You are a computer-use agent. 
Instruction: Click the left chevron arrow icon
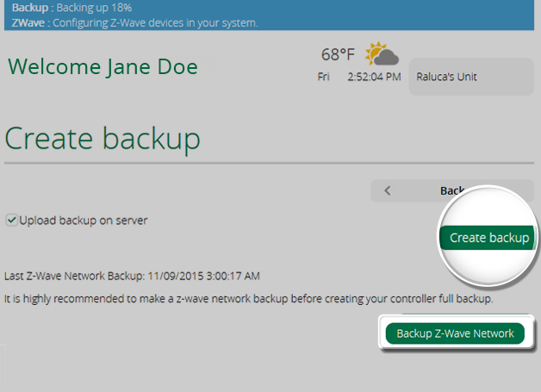388,190
